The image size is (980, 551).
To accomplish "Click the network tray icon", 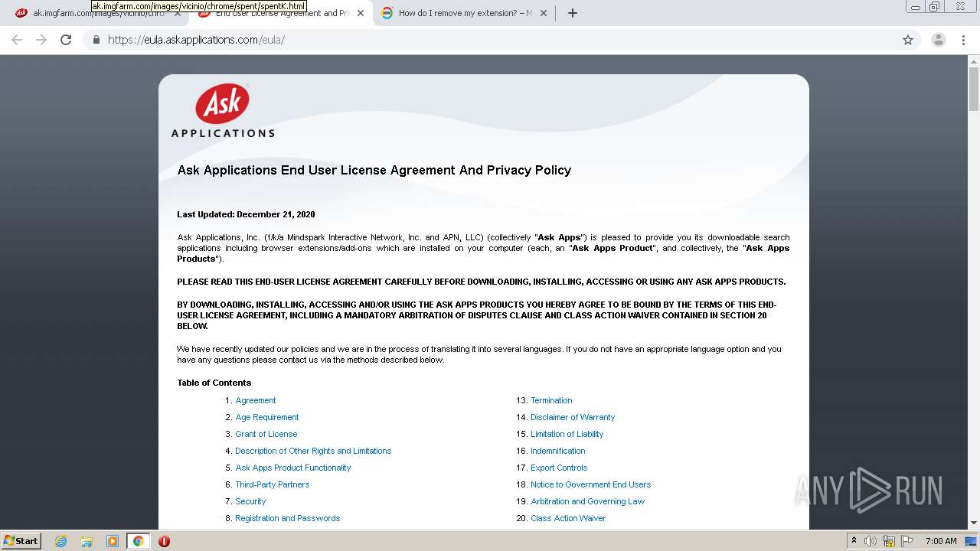I will click(889, 541).
